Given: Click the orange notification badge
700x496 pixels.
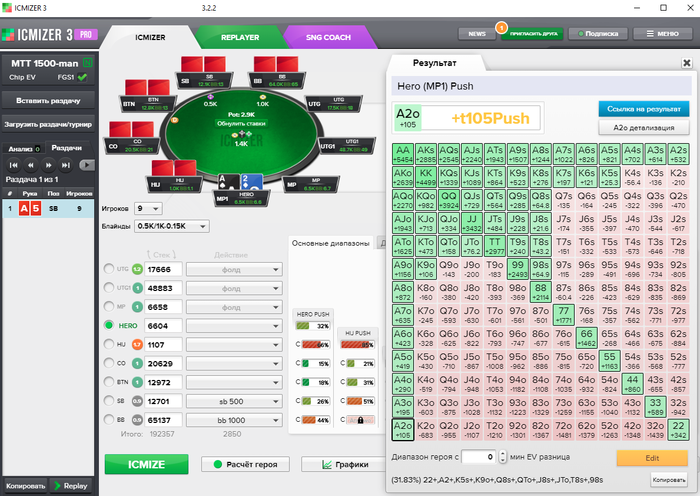Looking at the screenshot, I should pos(501,28).
